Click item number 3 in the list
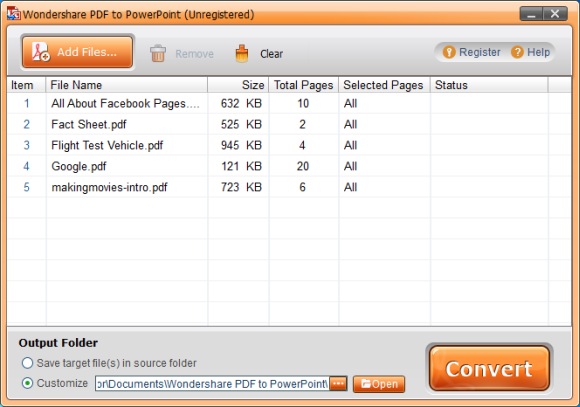580x407 pixels. [x=27, y=145]
